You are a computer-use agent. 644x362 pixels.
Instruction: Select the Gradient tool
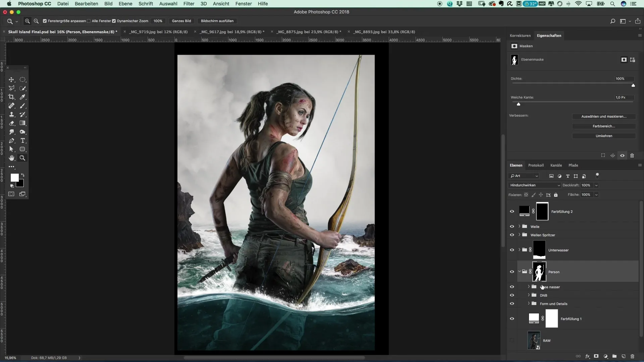[22, 123]
